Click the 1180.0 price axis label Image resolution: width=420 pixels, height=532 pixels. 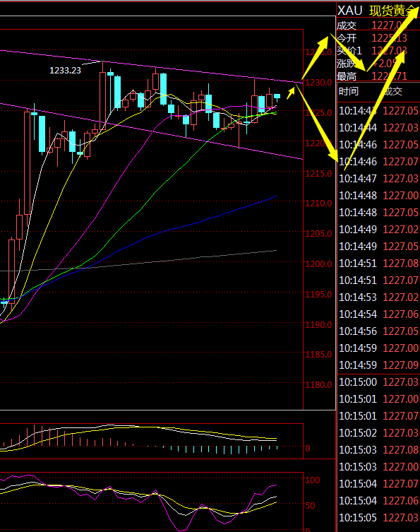318,385
